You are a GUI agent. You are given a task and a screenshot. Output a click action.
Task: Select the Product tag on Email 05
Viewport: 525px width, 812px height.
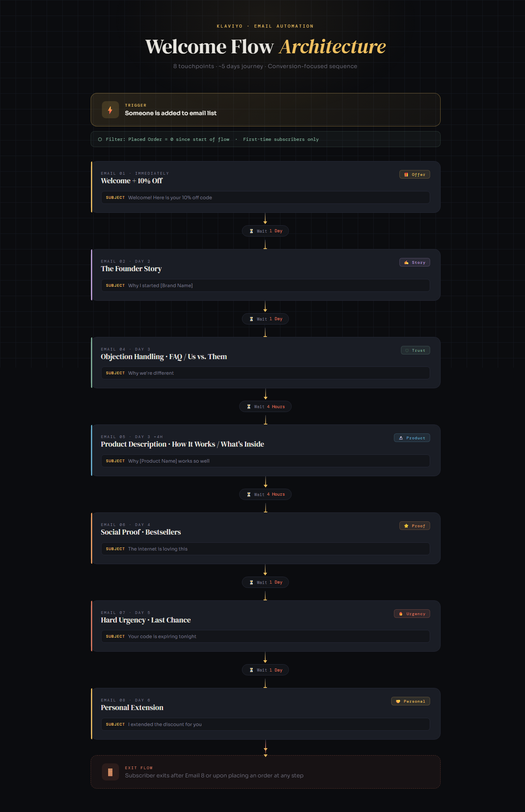coord(412,438)
